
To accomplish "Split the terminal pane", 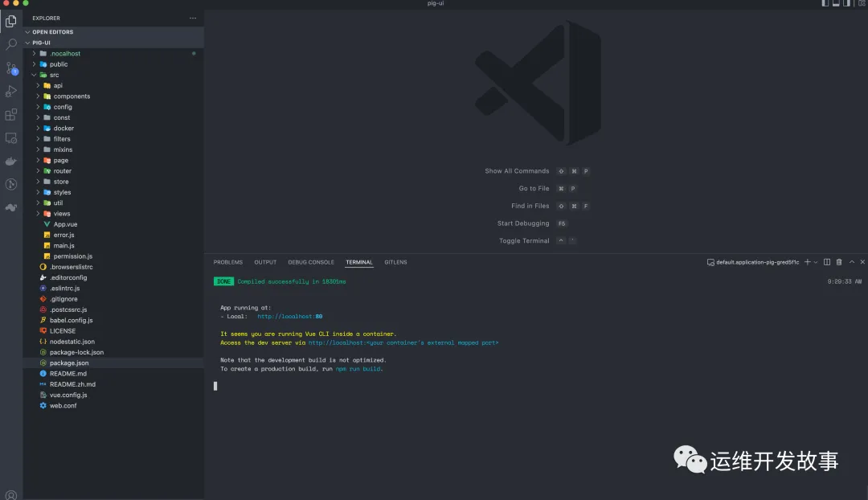I will coord(827,262).
